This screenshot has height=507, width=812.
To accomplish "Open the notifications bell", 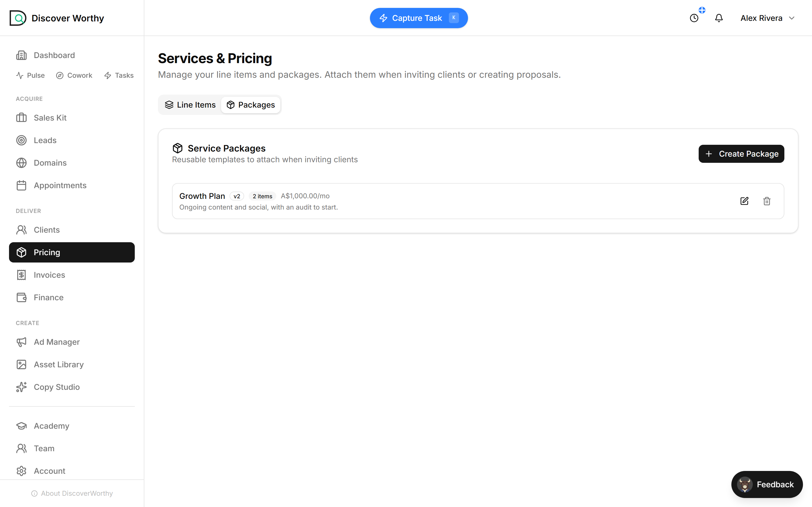I will point(719,18).
